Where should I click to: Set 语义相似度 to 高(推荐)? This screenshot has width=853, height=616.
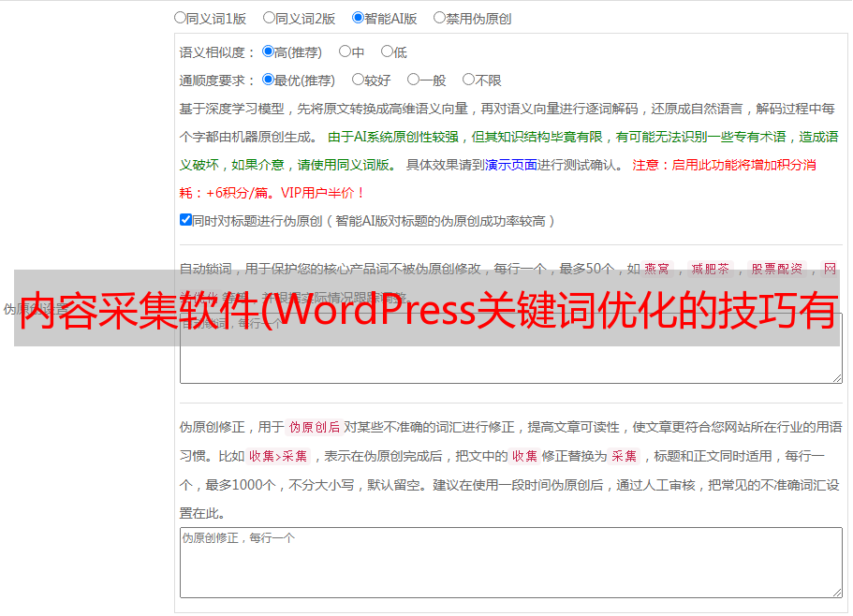[x=268, y=51]
